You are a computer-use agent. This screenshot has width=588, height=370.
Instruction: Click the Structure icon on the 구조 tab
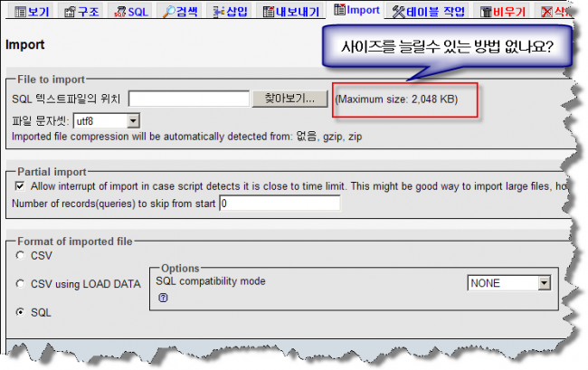tap(70, 12)
